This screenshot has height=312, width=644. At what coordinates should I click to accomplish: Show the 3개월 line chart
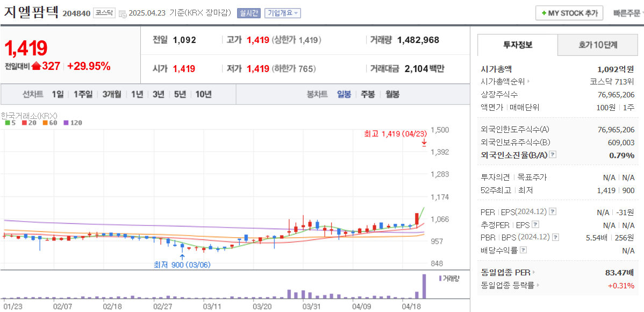112,94
